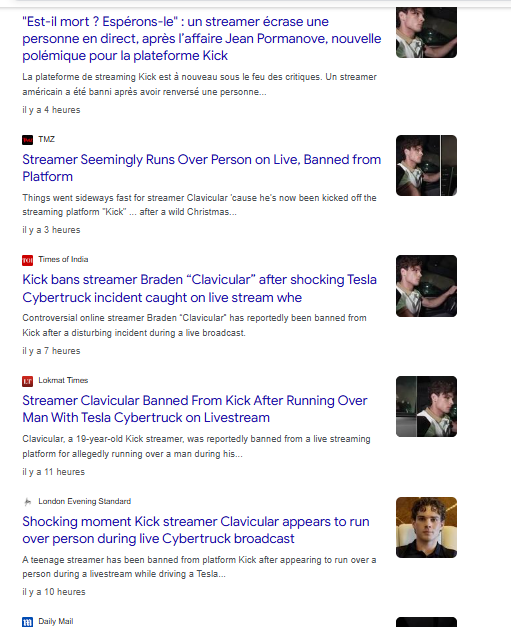The image size is (511, 627).
Task: Click the TMZ article thumbnail image
Action: 426,166
